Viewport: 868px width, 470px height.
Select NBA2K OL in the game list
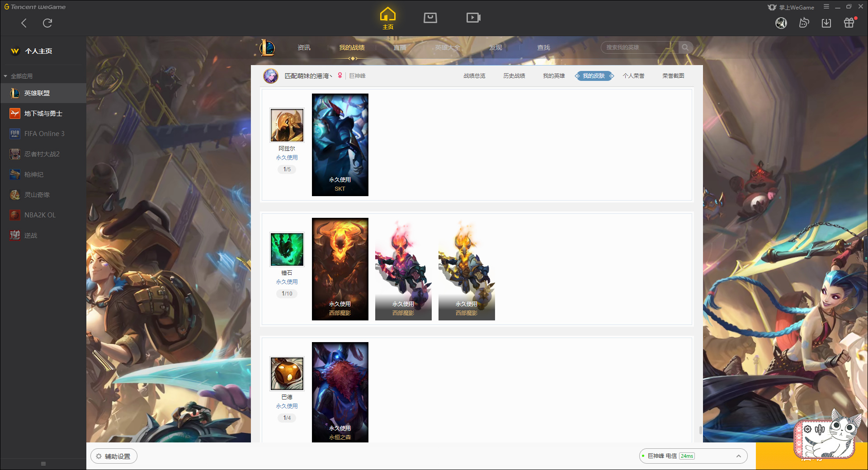(x=43, y=215)
